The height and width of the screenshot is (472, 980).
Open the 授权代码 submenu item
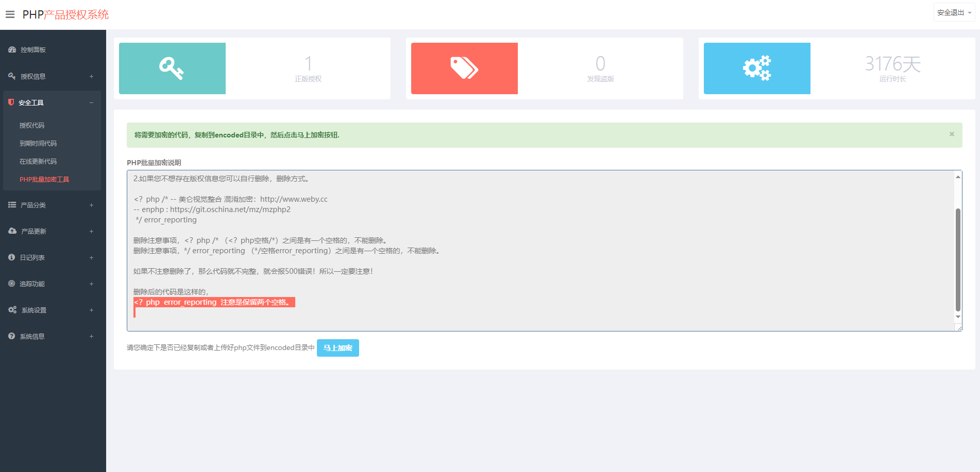(32, 126)
